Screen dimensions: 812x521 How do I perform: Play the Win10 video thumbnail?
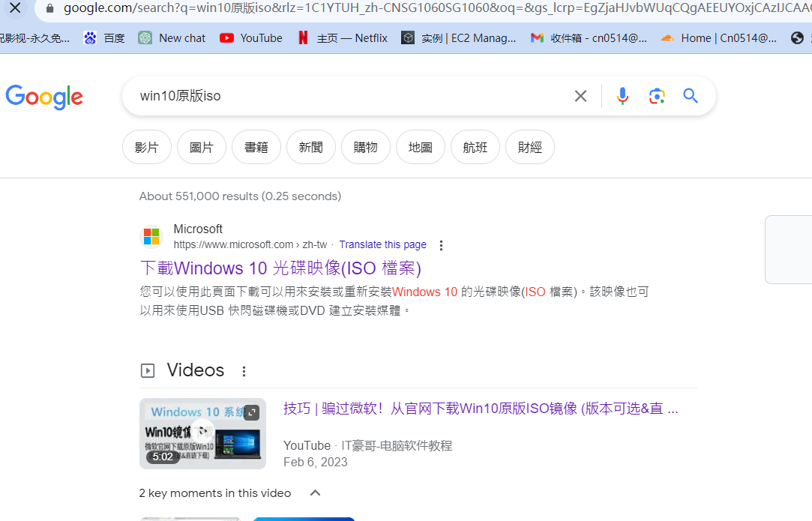(202, 433)
